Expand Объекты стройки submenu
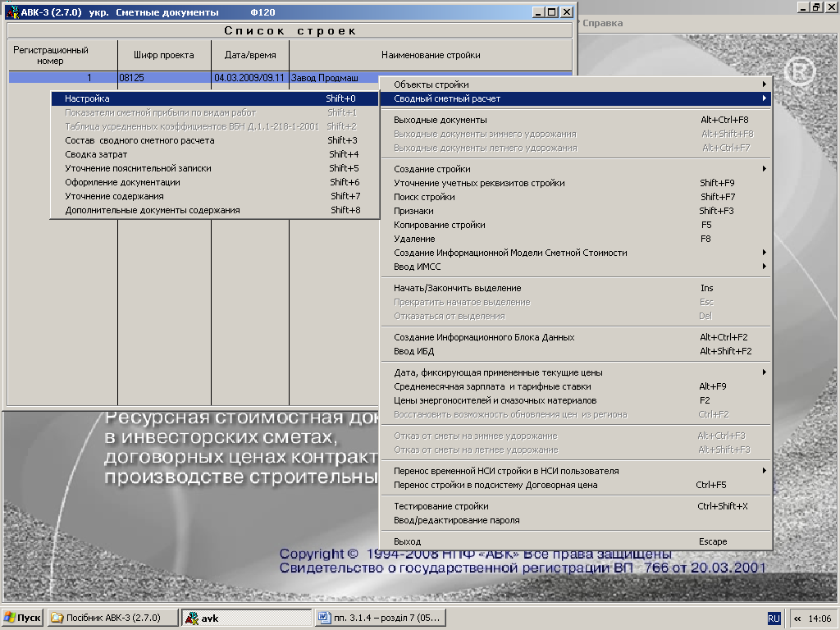The width and height of the screenshot is (840, 630). click(x=576, y=84)
